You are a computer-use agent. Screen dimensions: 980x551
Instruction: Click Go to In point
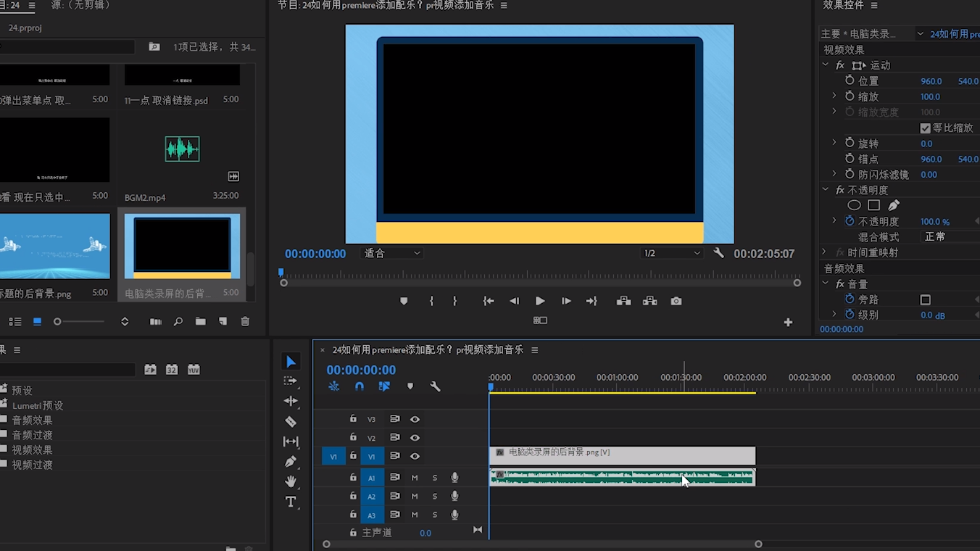pyautogui.click(x=489, y=301)
